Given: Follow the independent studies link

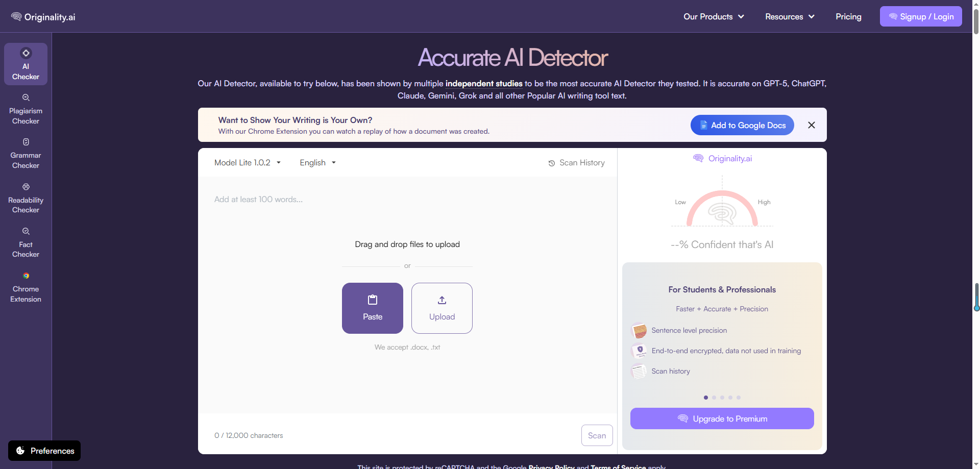Looking at the screenshot, I should 484,83.
